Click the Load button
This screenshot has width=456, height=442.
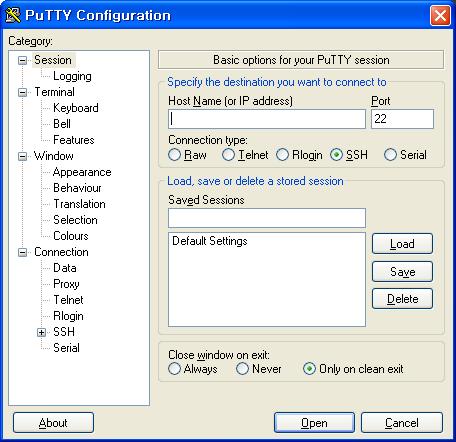402,244
